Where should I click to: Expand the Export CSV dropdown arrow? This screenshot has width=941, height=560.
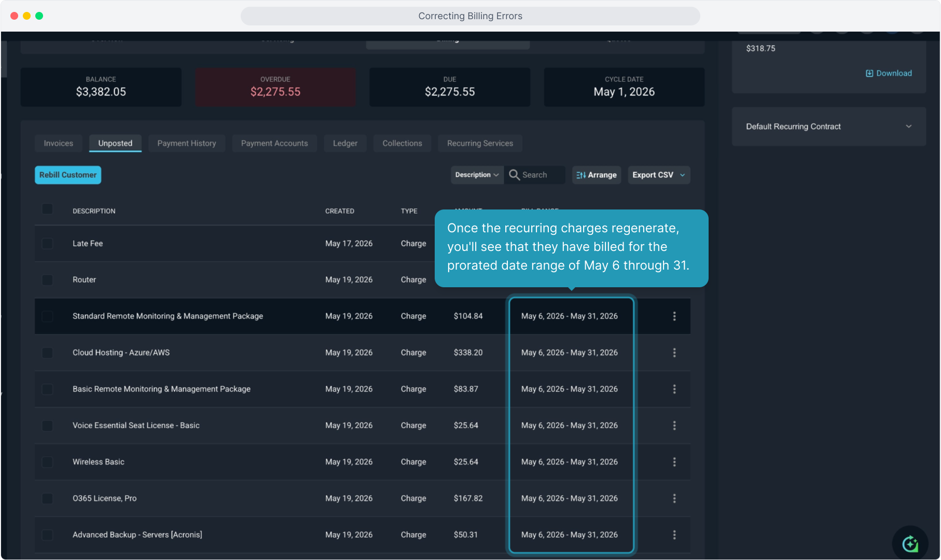(x=683, y=175)
